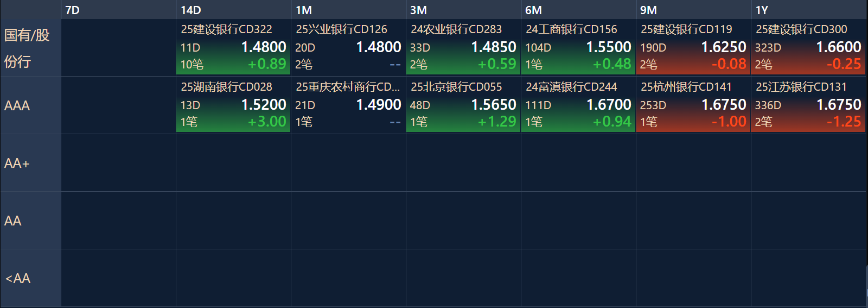
Task: Click the 1.6700 yield value
Action: point(609,104)
